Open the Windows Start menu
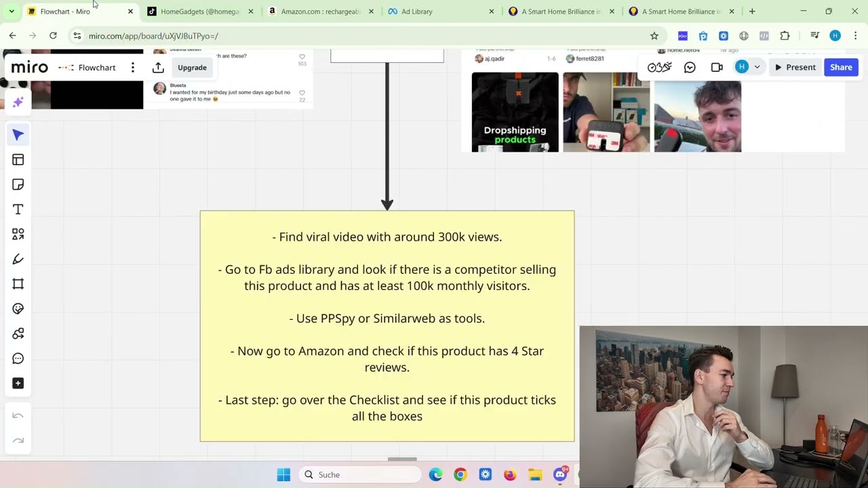The image size is (868, 488). (x=283, y=474)
